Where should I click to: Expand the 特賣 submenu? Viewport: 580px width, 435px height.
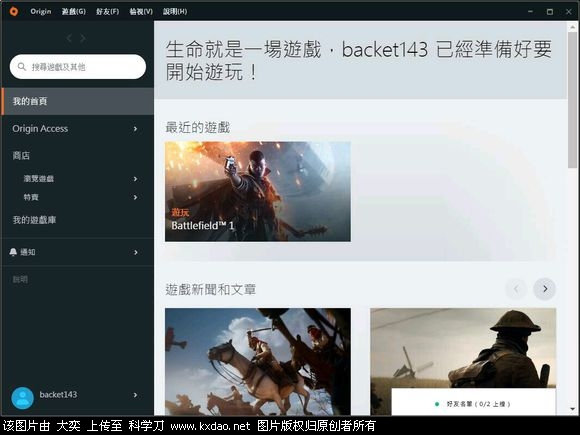coord(135,198)
